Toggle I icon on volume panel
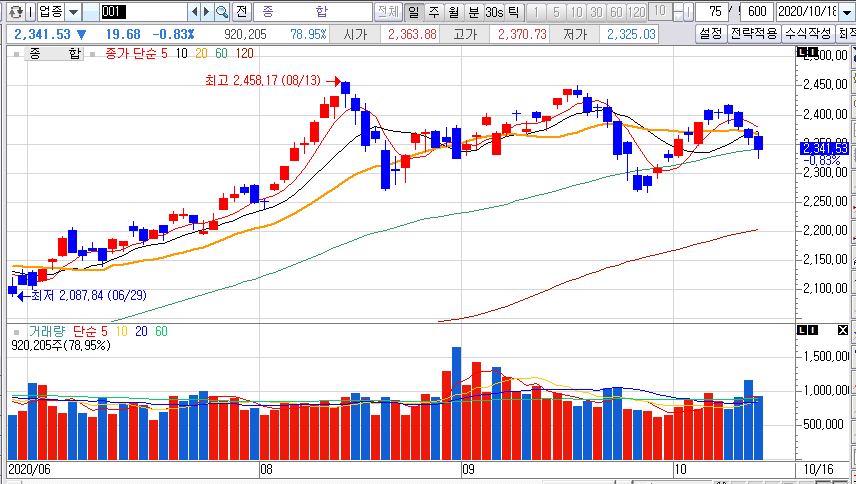This screenshot has width=856, height=484. (x=812, y=330)
